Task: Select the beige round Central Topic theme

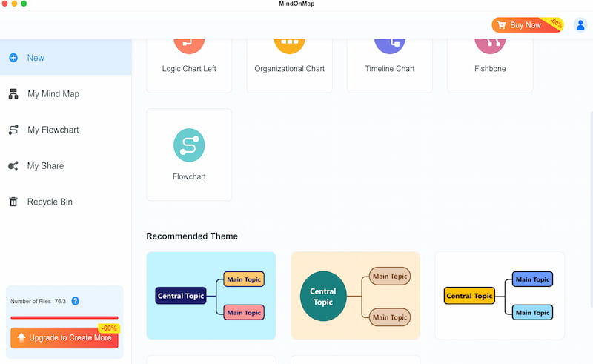Action: pyautogui.click(x=356, y=296)
